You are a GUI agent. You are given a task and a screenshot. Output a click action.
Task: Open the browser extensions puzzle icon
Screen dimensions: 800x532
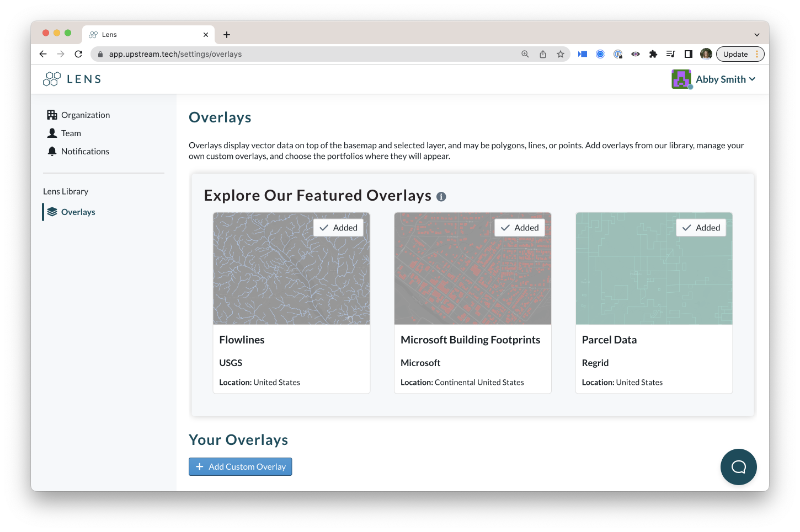pyautogui.click(x=653, y=53)
